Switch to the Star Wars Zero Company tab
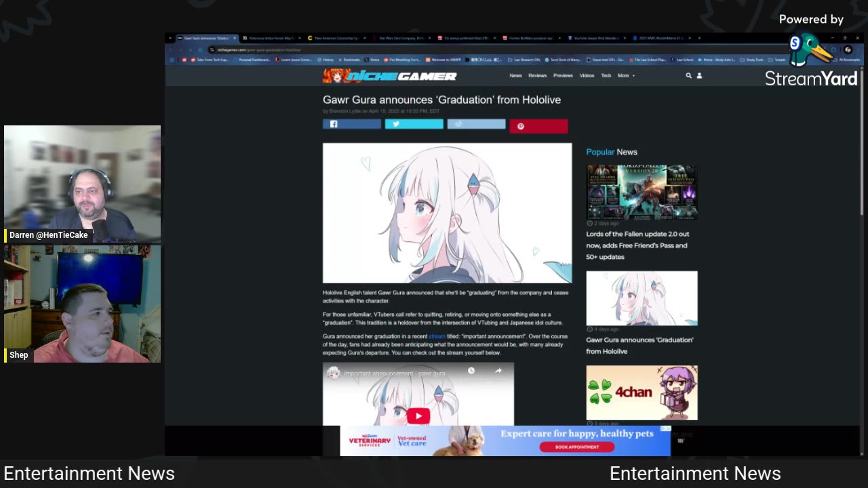The width and height of the screenshot is (868, 488). pyautogui.click(x=400, y=38)
